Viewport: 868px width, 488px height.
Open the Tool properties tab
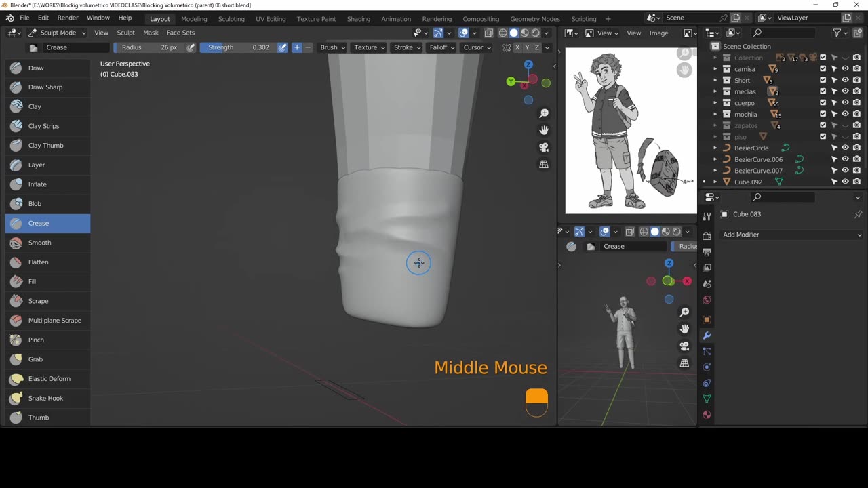pyautogui.click(x=707, y=216)
